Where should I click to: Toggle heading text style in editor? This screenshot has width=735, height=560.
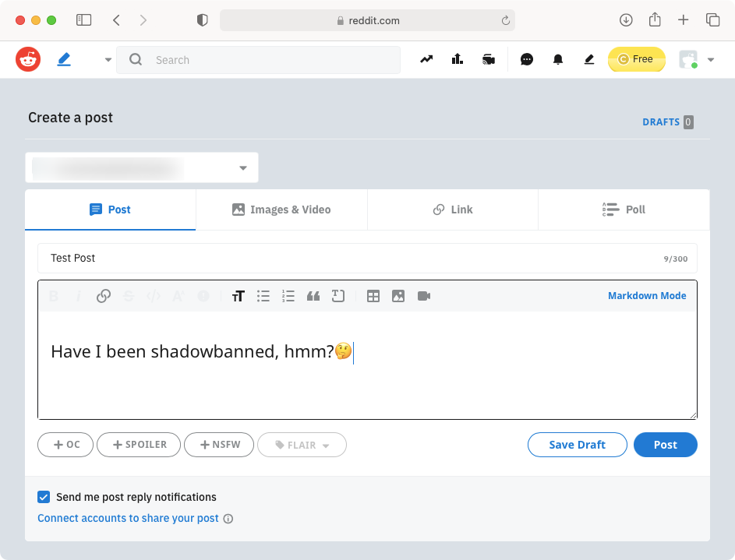pos(239,296)
